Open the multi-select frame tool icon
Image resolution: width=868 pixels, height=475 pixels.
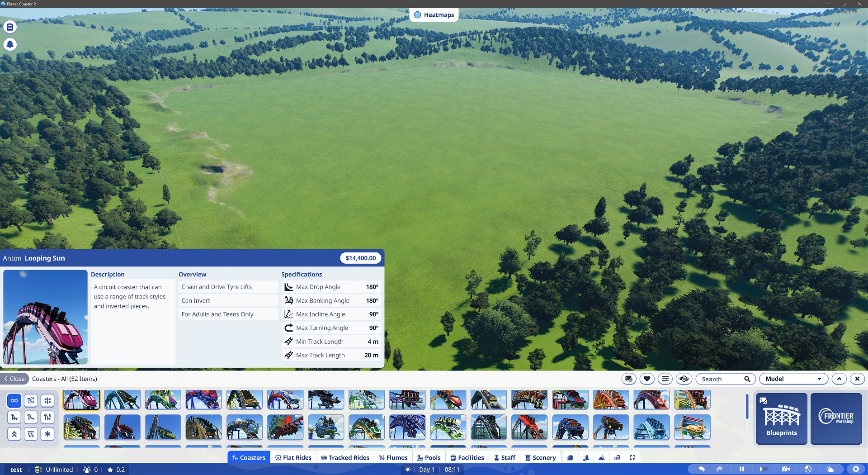[632, 457]
